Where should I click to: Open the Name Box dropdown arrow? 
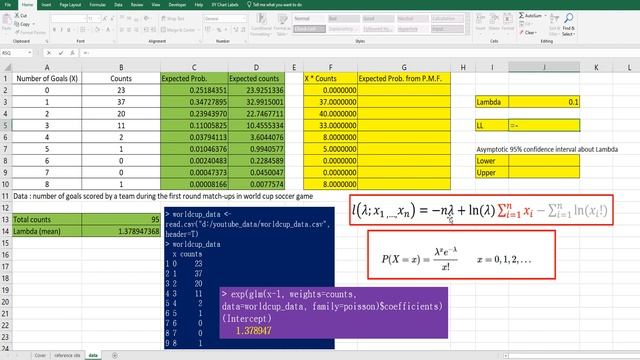pyautogui.click(x=29, y=53)
